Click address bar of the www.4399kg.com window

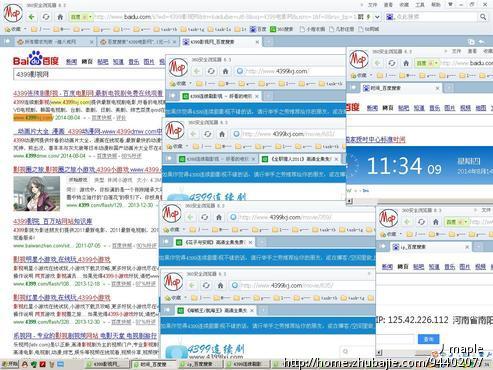coord(290,71)
